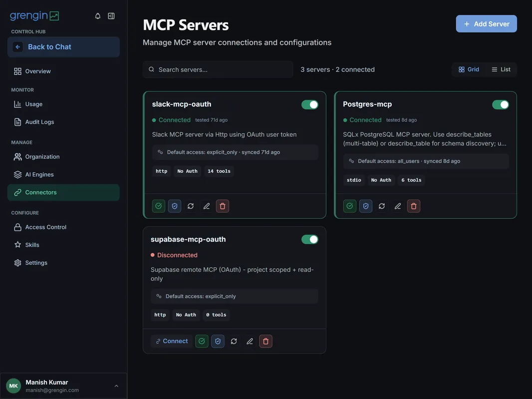Click slack-mcp-oauth card title
532x399 pixels.
point(182,104)
